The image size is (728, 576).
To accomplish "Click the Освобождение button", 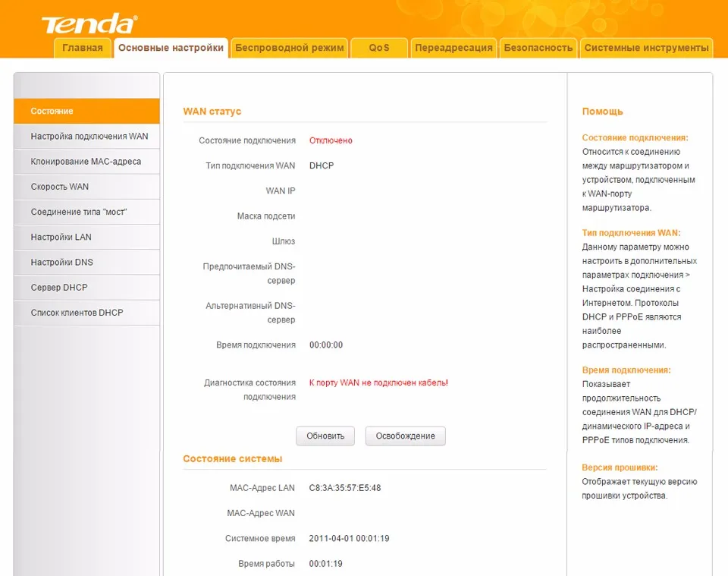I will [x=405, y=436].
